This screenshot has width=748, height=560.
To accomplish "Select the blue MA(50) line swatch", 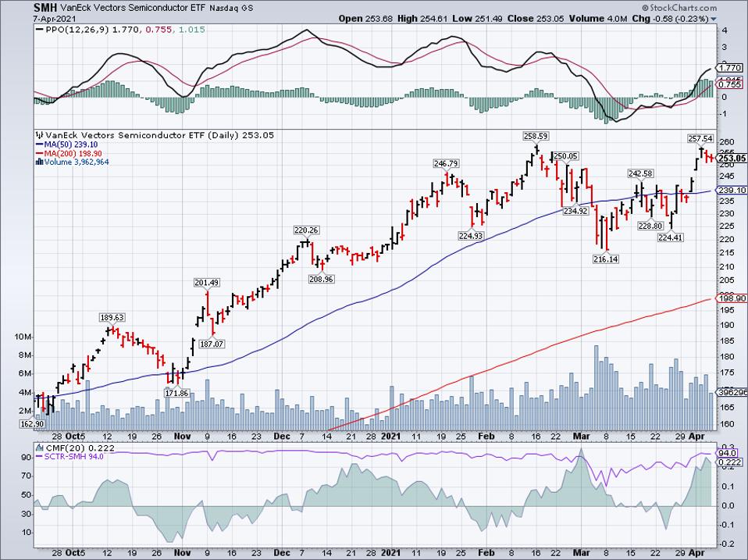I will 40,144.
